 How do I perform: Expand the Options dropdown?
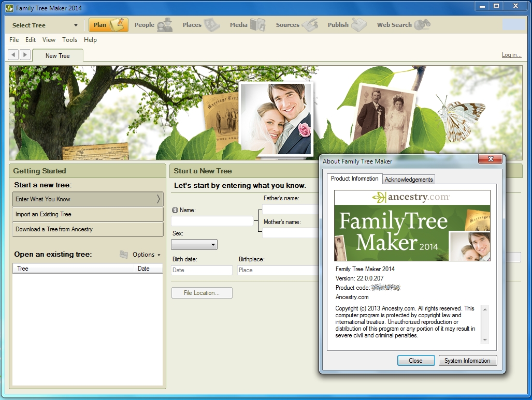pos(147,255)
